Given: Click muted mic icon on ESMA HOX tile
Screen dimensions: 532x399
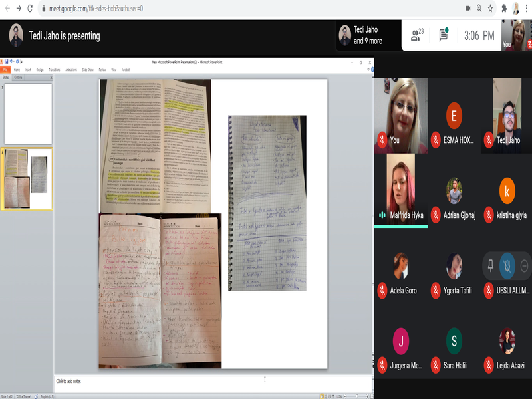Looking at the screenshot, I should point(436,140).
